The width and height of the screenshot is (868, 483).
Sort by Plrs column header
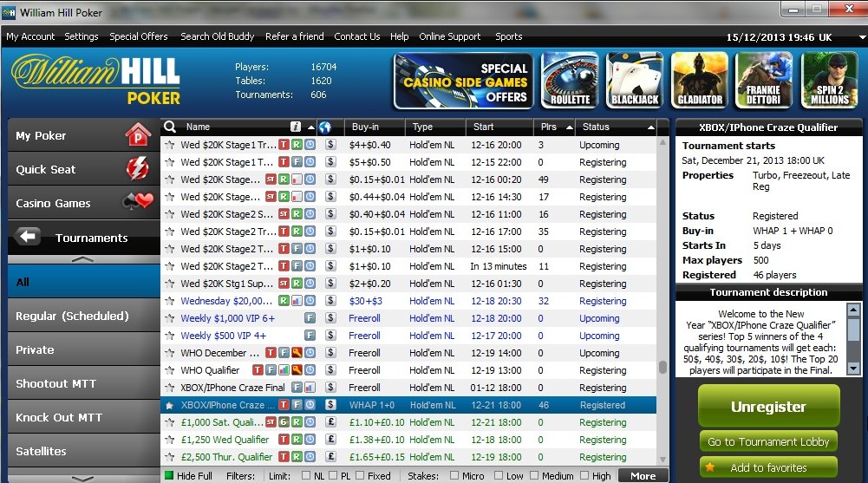[553, 127]
